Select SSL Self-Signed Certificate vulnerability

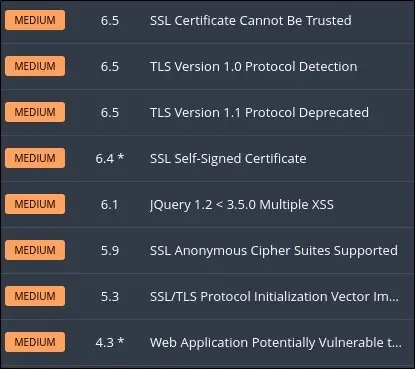click(x=228, y=159)
